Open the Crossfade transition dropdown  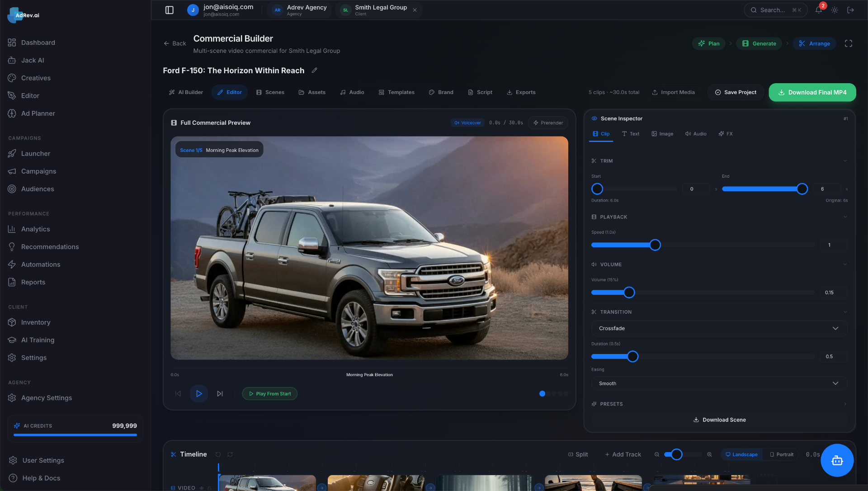719,328
